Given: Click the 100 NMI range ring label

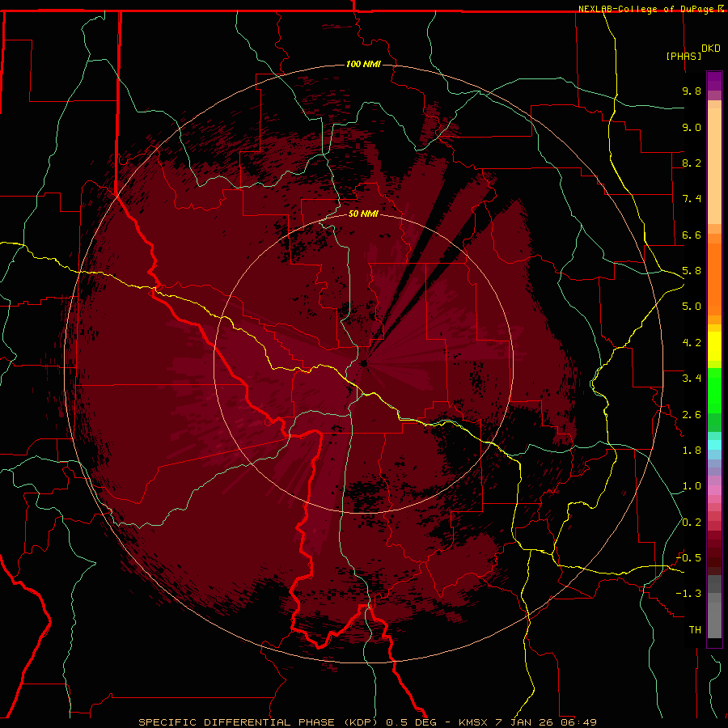Looking at the screenshot, I should (x=363, y=64).
